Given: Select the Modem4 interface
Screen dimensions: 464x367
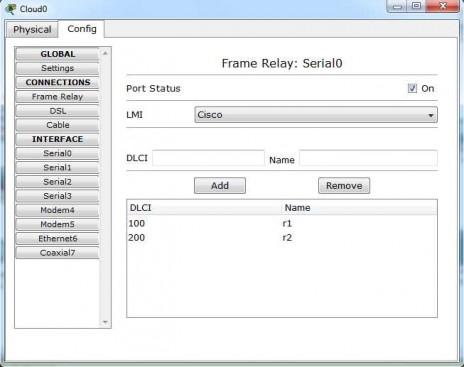Looking at the screenshot, I should click(x=57, y=210).
